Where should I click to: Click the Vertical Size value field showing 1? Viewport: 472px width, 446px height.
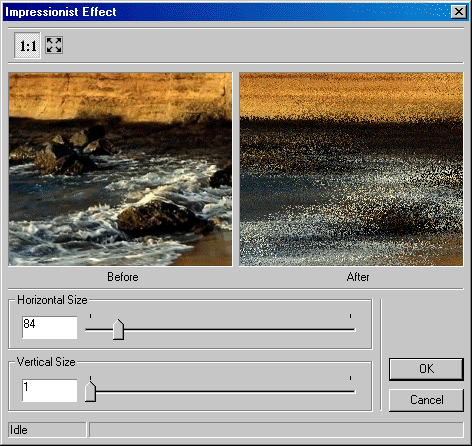pos(50,390)
